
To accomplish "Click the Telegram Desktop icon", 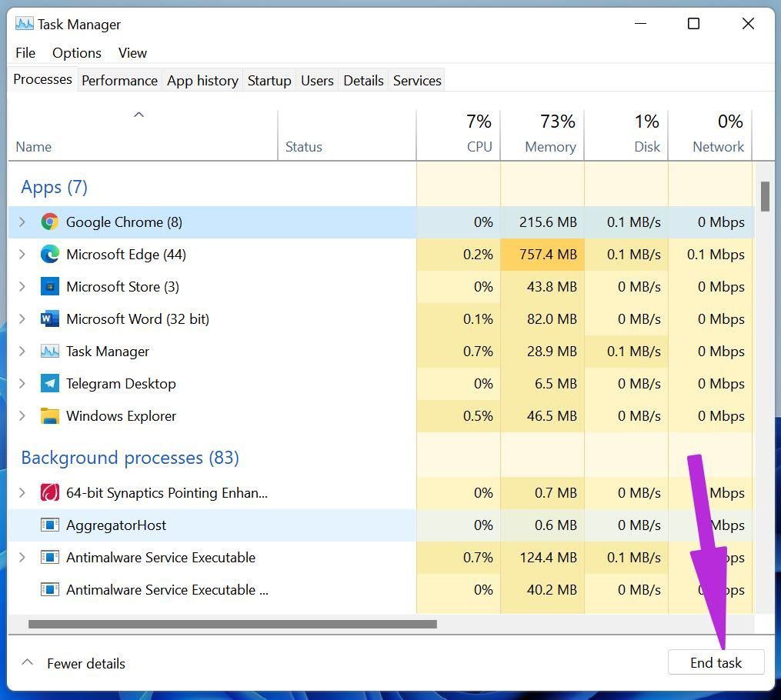I will [x=50, y=384].
